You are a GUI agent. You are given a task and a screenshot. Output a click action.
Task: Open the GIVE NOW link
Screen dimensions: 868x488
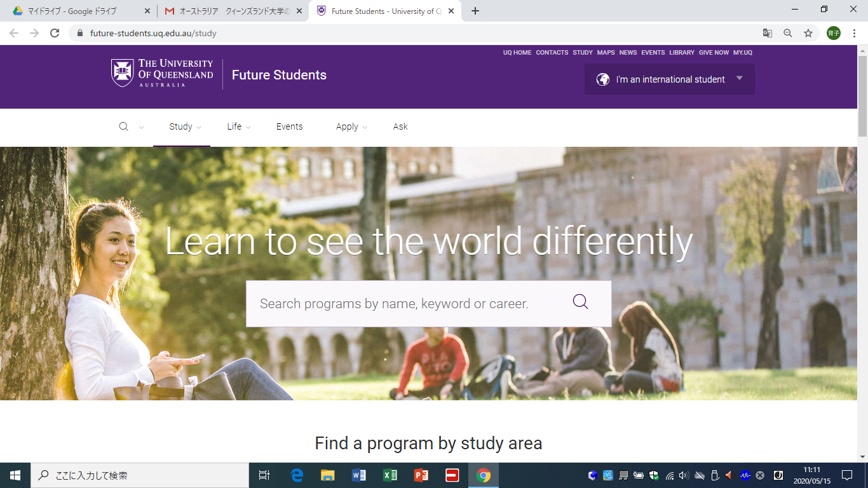point(714,53)
